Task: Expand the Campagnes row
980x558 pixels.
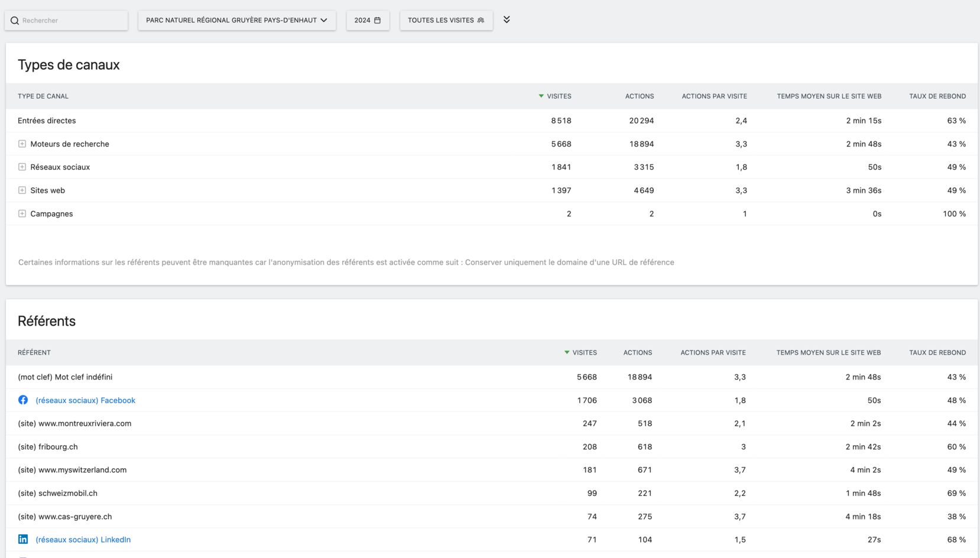Action: [22, 213]
